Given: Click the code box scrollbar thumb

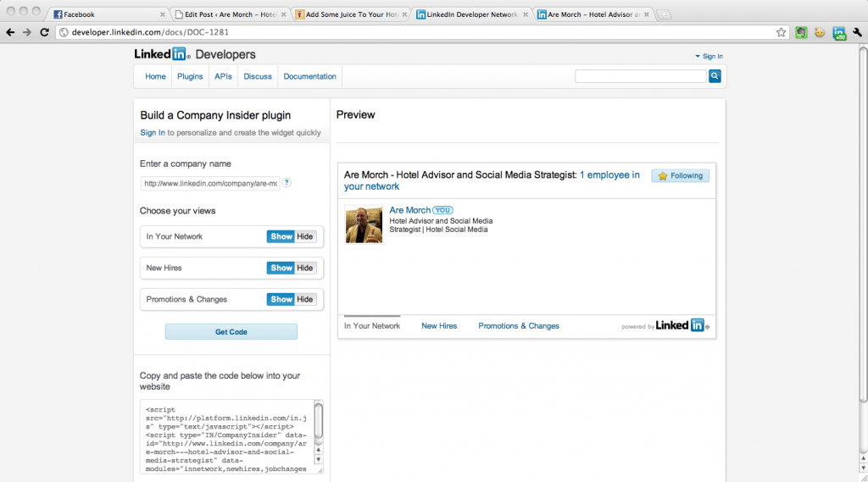Looking at the screenshot, I should point(319,421).
